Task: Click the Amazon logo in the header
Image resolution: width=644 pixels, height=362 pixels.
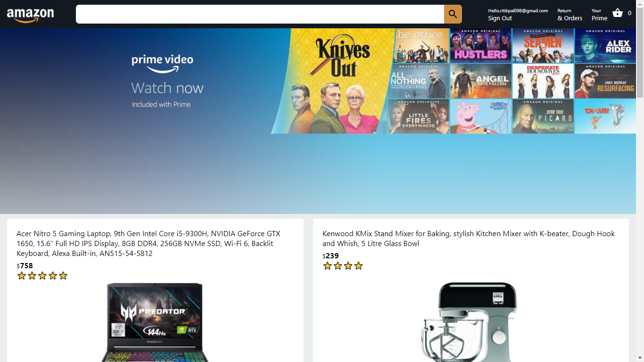Action: (x=30, y=15)
